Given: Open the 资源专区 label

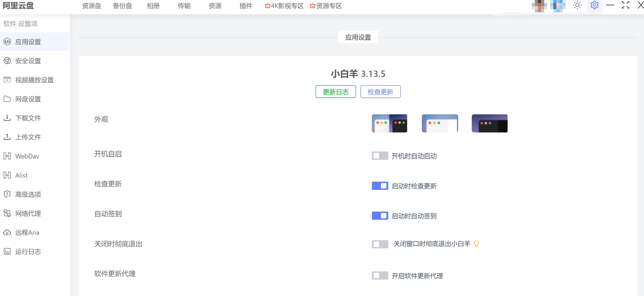Looking at the screenshot, I should [329, 6].
